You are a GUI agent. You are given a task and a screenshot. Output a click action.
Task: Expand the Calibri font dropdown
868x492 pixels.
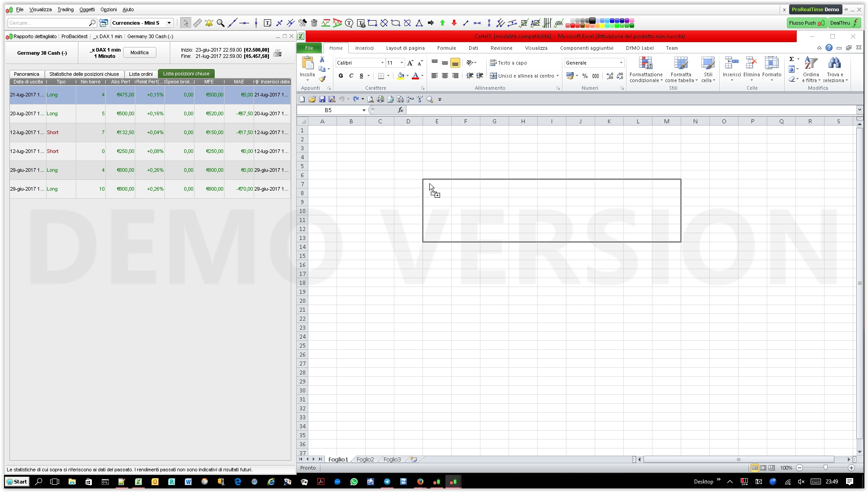coord(382,63)
